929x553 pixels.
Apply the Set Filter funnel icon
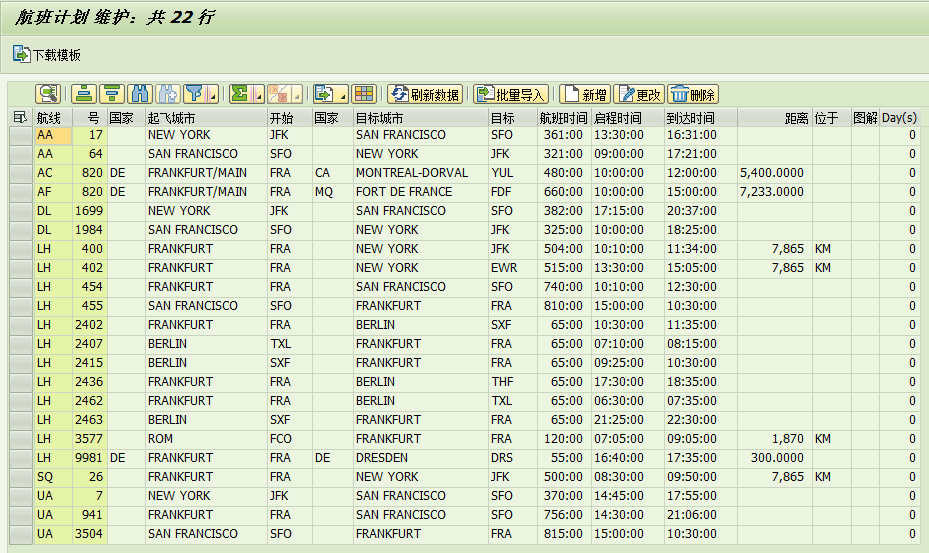(x=194, y=94)
